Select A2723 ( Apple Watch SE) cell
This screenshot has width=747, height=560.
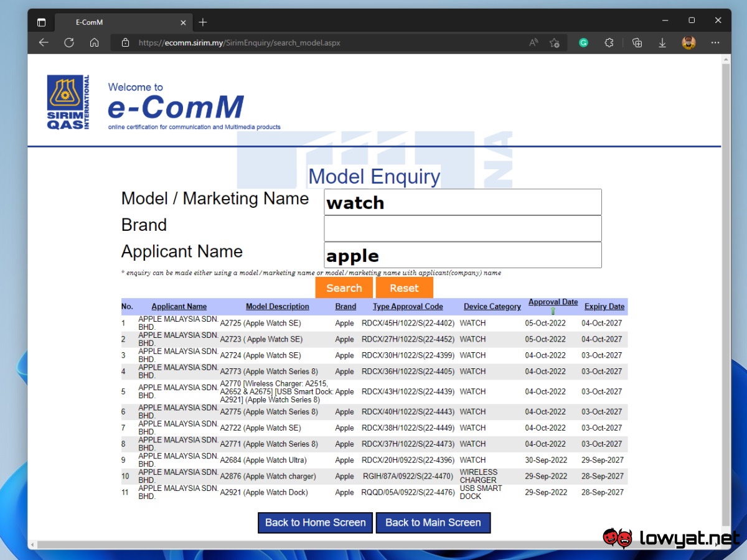tap(261, 339)
